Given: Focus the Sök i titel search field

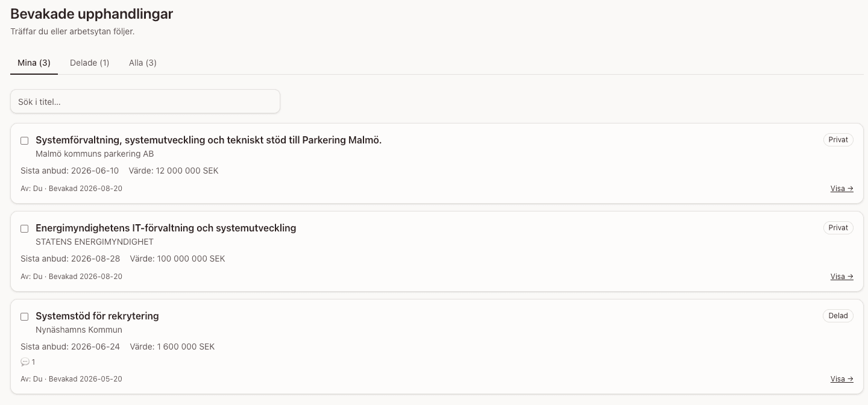Looking at the screenshot, I should [x=145, y=102].
